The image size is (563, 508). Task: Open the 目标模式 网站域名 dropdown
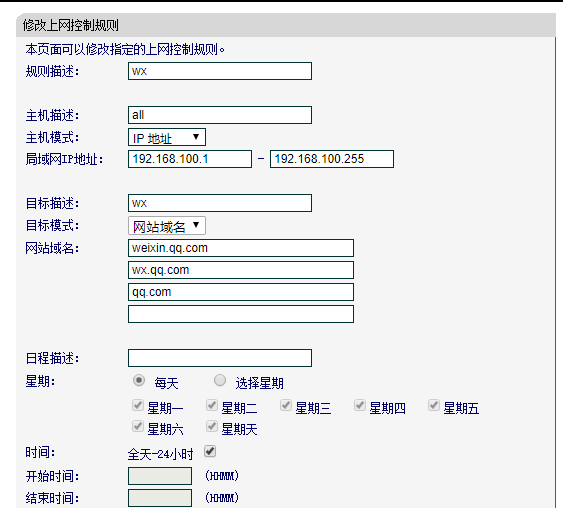(x=167, y=226)
